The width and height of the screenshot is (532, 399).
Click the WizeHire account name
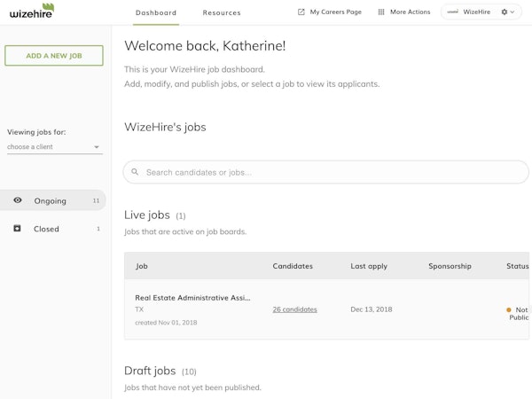(x=477, y=12)
